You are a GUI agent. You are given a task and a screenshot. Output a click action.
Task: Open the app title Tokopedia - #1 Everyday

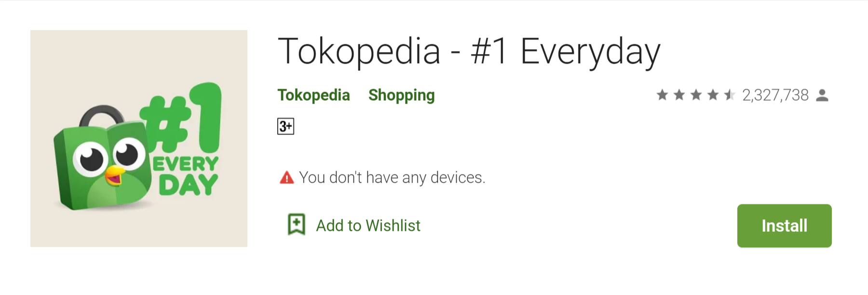click(470, 49)
